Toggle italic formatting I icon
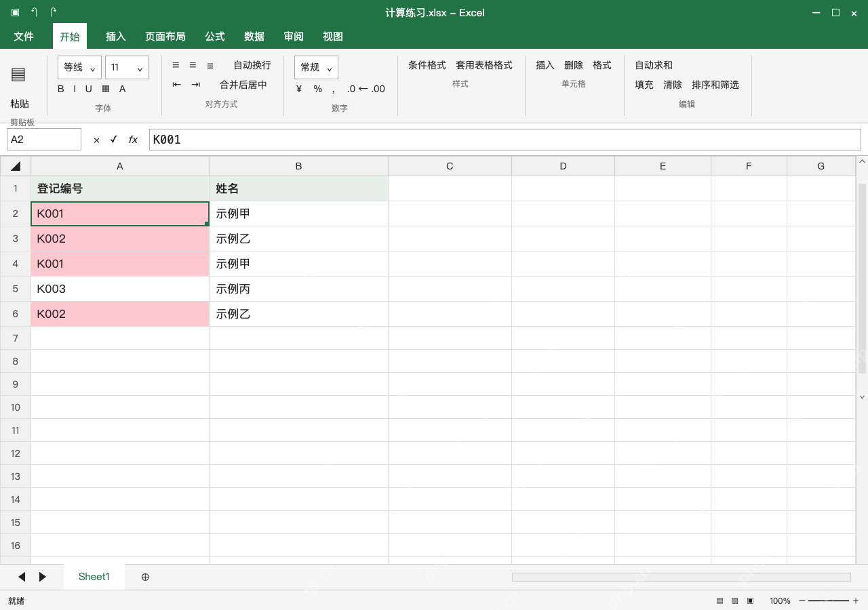Screen dimensions: 868x610 coord(75,89)
